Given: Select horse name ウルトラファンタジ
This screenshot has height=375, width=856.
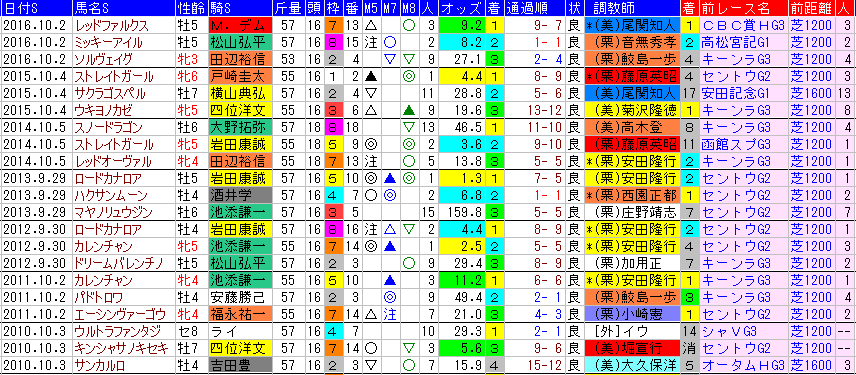Looking at the screenshot, I should tap(117, 332).
